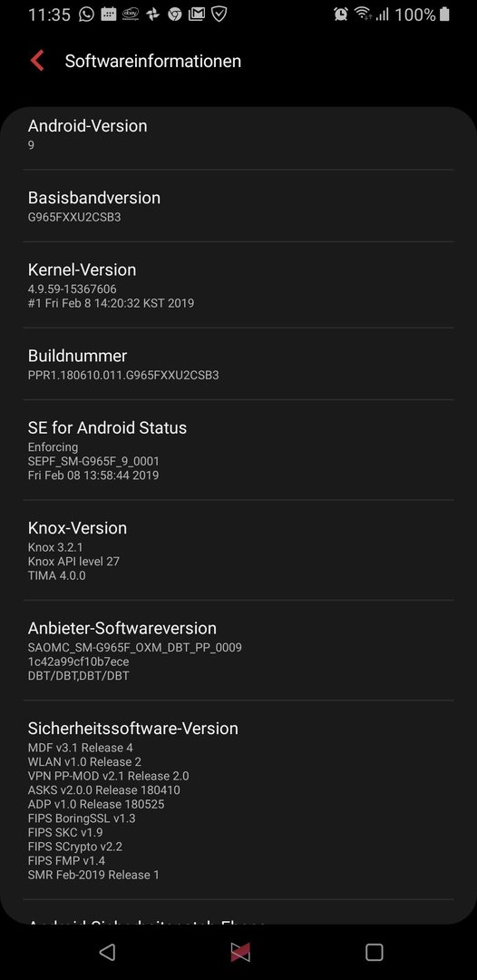The width and height of the screenshot is (477, 980).
Task: Tap the Wi-Fi status icon
Action: (362, 14)
